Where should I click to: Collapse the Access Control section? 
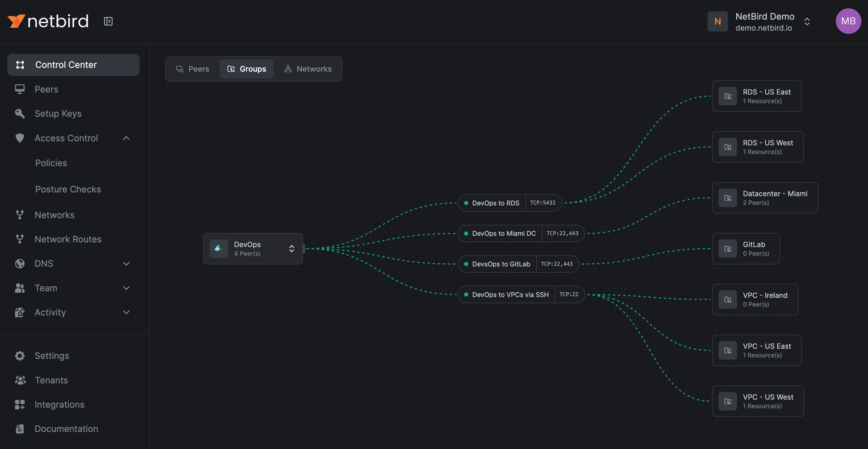pos(126,138)
